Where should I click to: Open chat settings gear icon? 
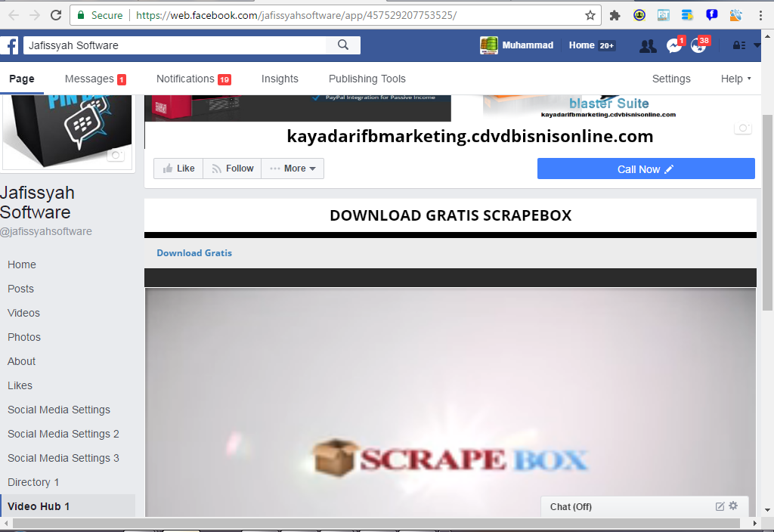coord(733,506)
